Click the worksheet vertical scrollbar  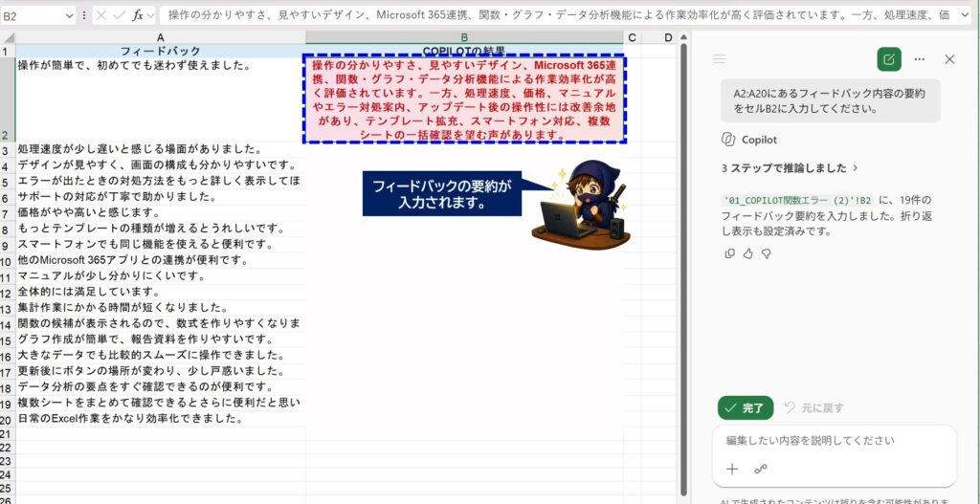click(x=683, y=269)
